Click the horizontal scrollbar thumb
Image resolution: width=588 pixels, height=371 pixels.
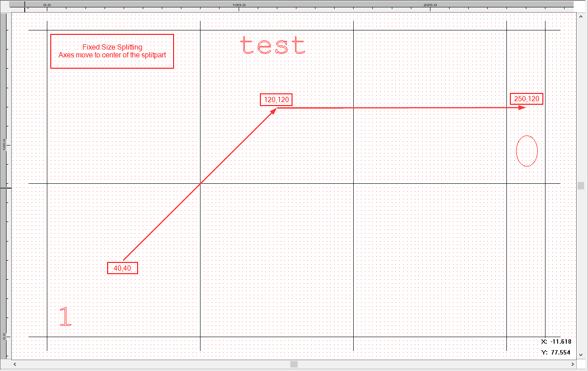[294, 364]
